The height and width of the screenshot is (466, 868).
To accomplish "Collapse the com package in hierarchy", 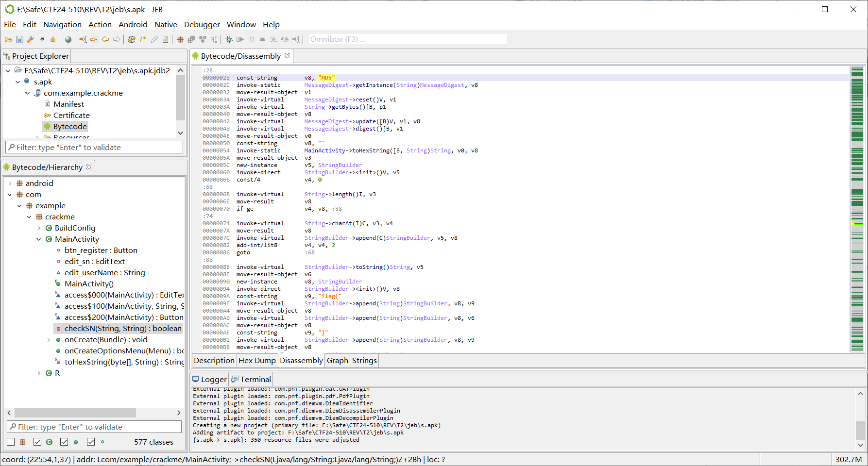I will [x=10, y=195].
